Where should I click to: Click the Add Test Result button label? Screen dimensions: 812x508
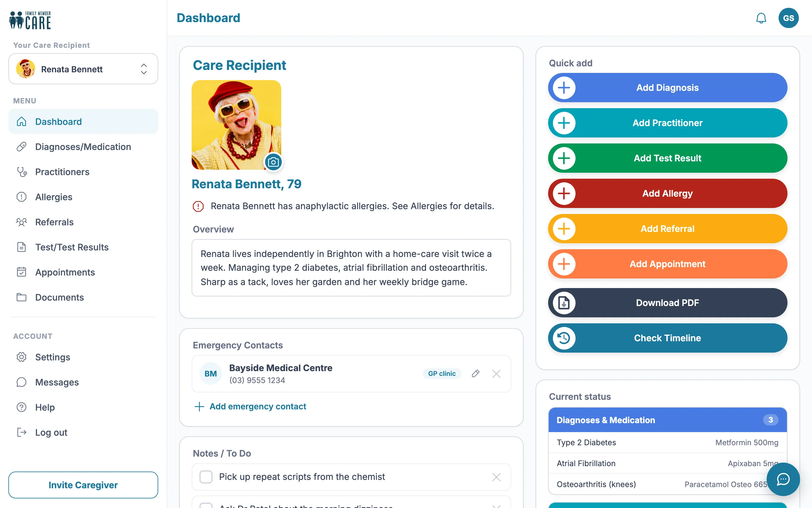(x=668, y=158)
